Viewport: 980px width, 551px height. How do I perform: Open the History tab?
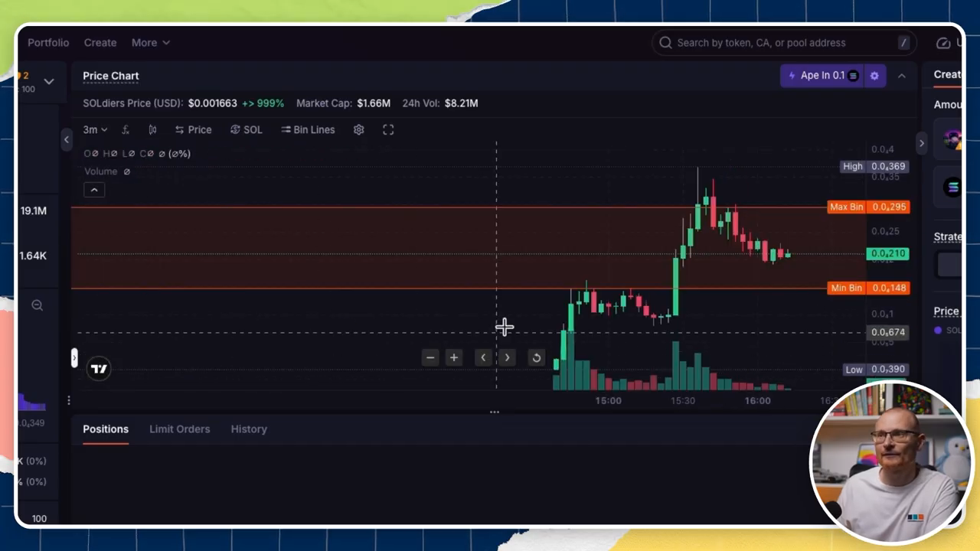(x=249, y=429)
